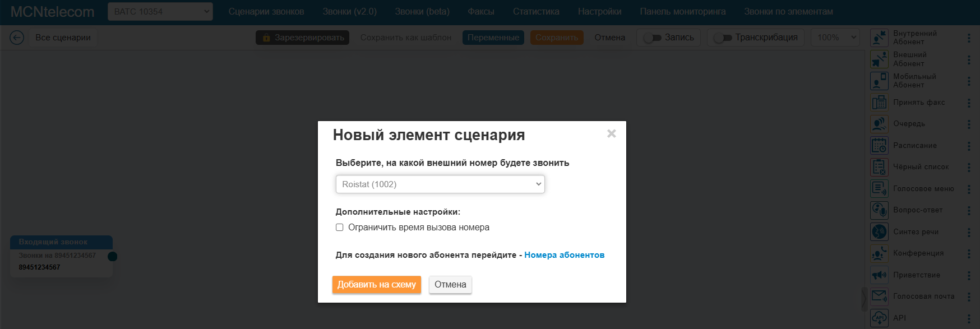
Task: Click the Все сценарии label
Action: click(x=63, y=38)
